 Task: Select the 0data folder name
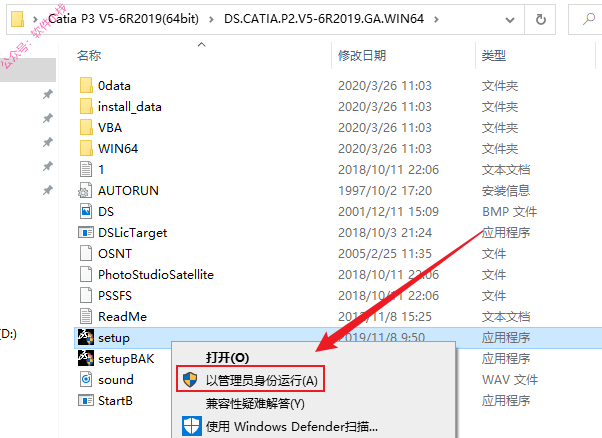(114, 86)
